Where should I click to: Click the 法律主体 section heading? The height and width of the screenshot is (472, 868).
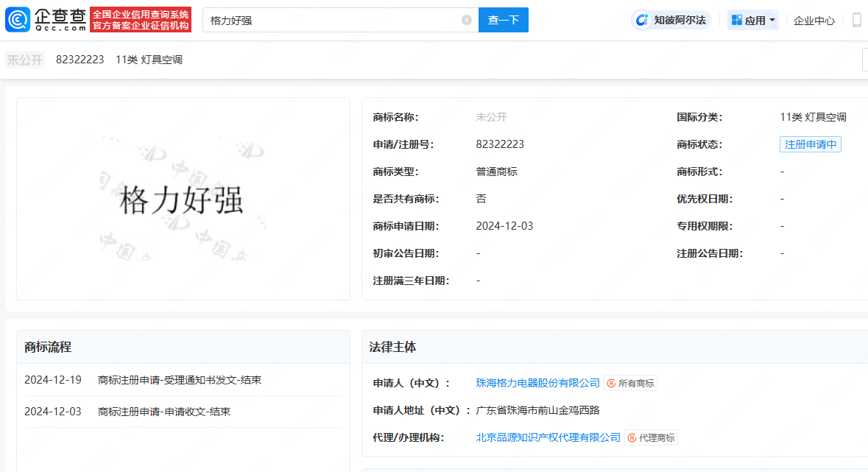(392, 348)
